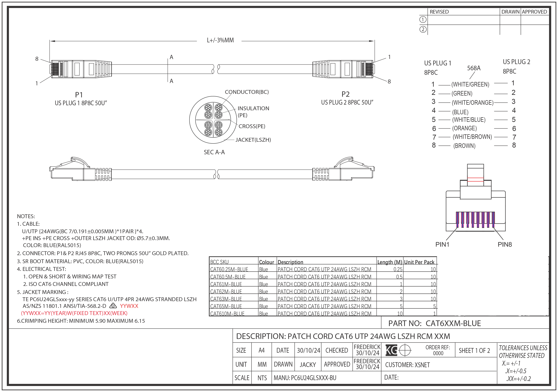558x392 pixels.
Task: Select revision marker circle 2
Action: tap(423, 29)
